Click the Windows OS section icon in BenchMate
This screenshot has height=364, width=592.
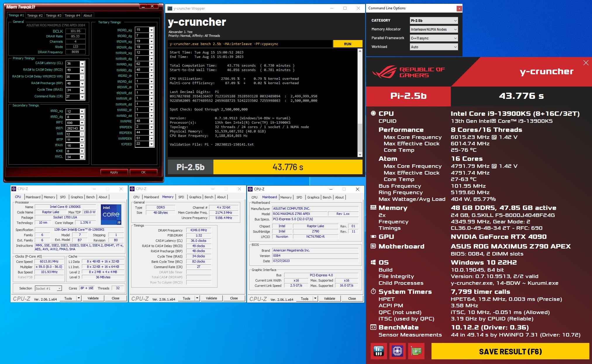click(x=373, y=262)
